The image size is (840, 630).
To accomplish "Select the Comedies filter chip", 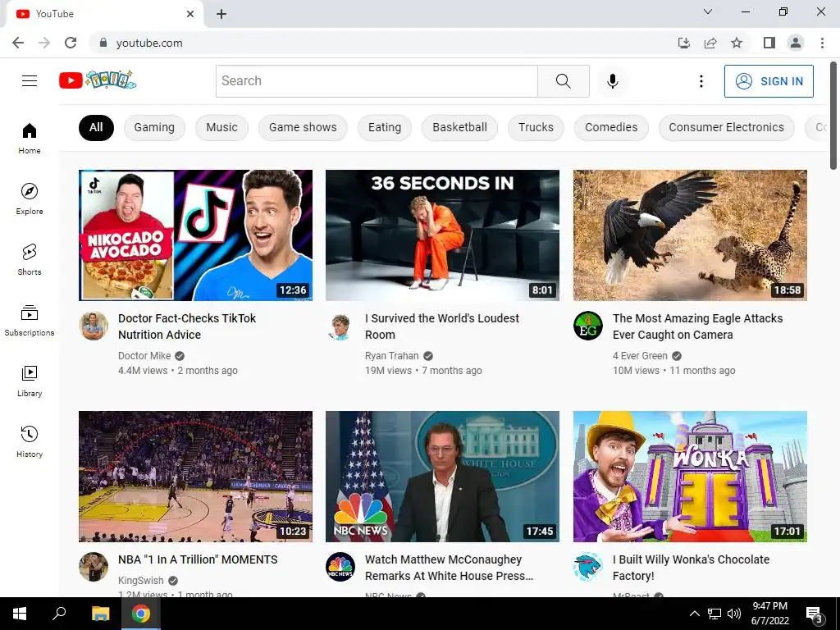I will [x=611, y=127].
